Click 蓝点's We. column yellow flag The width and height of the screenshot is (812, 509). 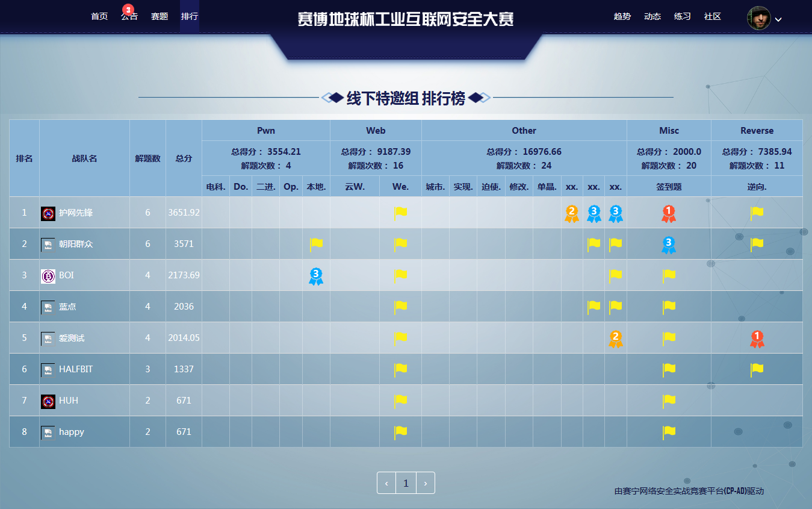400,307
